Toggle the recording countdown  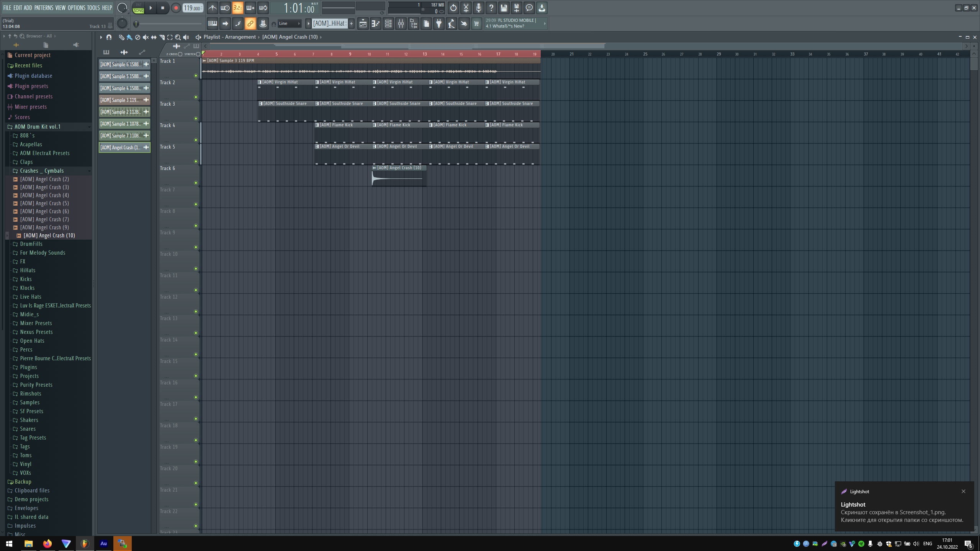(237, 8)
